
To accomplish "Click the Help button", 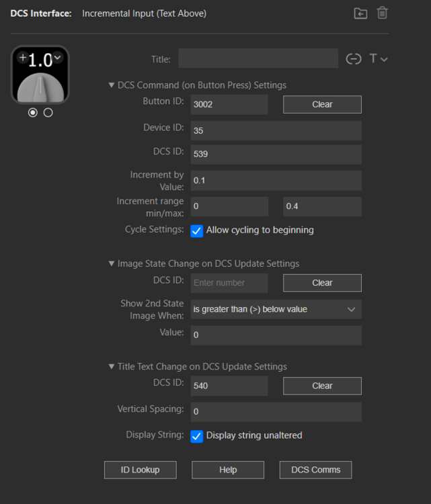I will tap(228, 470).
